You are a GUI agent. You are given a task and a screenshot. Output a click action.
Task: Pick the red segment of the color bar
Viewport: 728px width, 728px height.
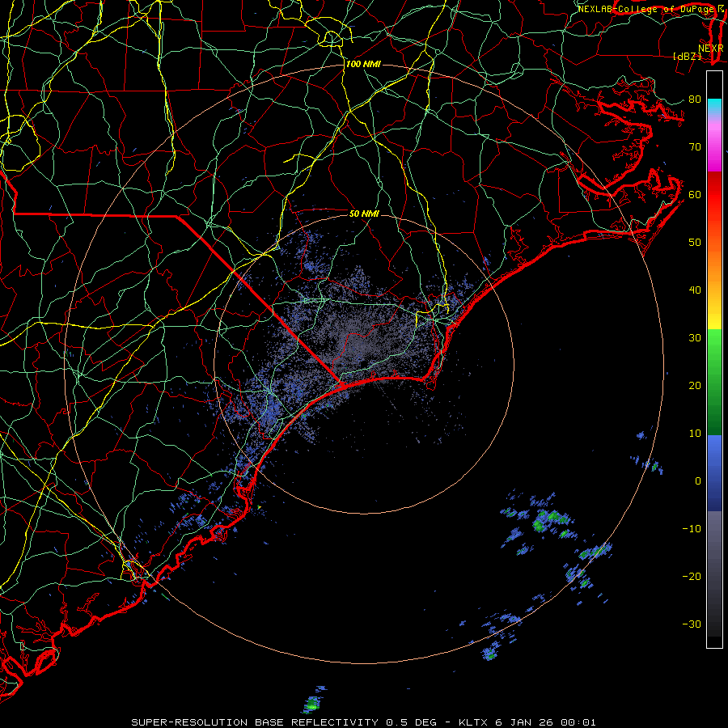pyautogui.click(x=714, y=195)
